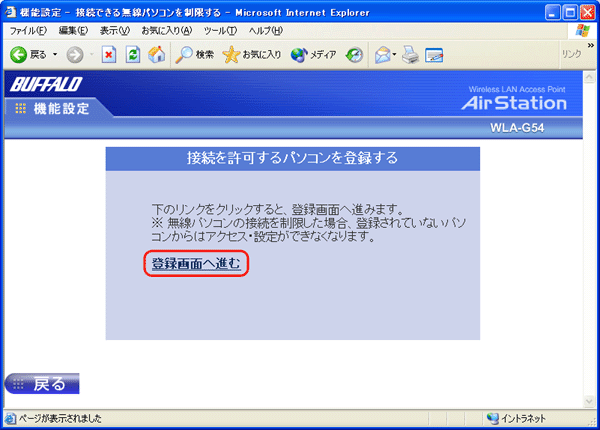600x430 pixels.
Task: Refresh the page with the Refresh icon
Action: (133, 54)
